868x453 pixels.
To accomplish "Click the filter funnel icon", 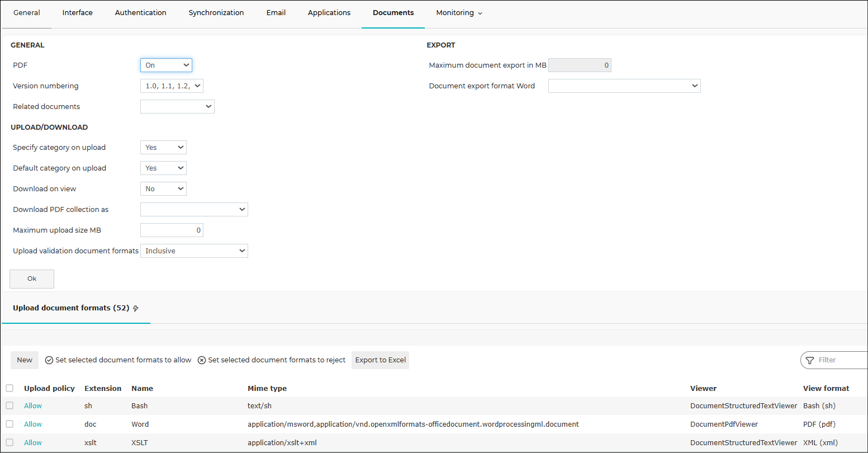I will (810, 360).
